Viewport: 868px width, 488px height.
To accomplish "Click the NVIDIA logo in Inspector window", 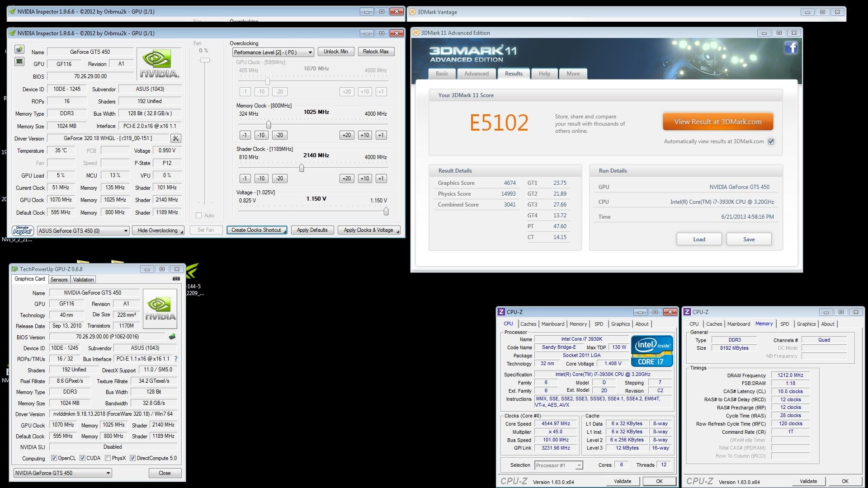I will (x=159, y=64).
